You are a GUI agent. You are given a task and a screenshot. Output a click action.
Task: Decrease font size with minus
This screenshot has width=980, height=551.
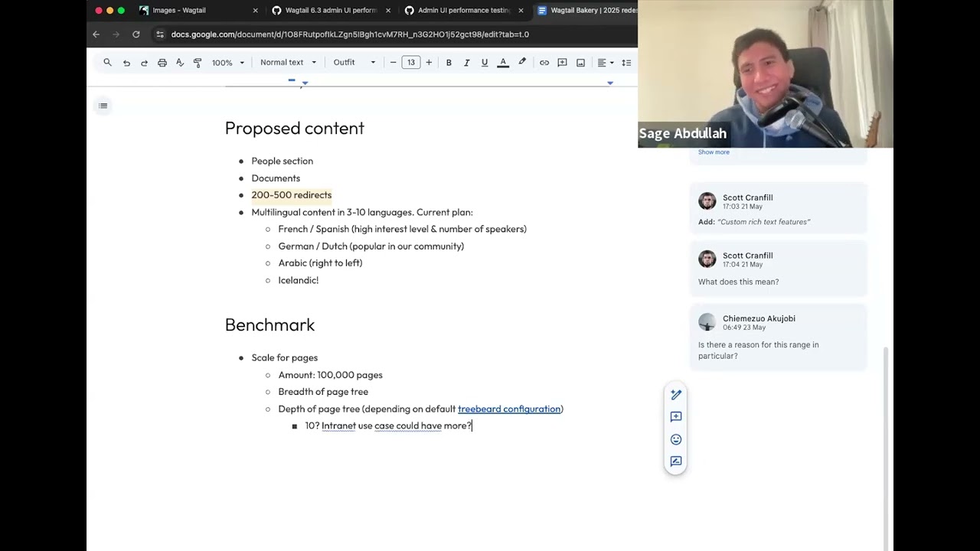click(x=394, y=63)
